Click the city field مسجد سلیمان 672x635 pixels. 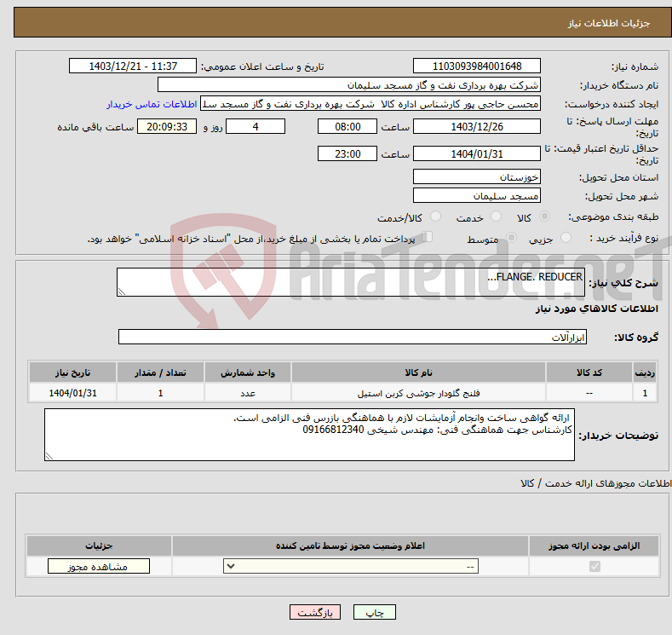(x=477, y=195)
